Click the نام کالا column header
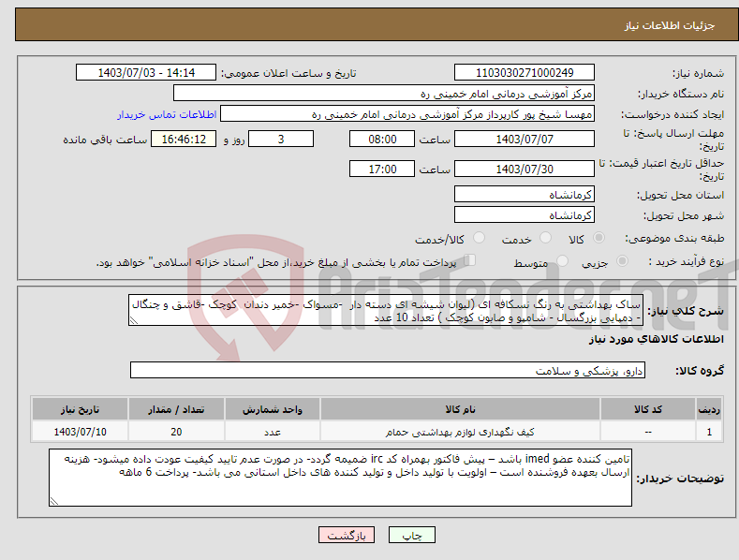 coord(460,409)
